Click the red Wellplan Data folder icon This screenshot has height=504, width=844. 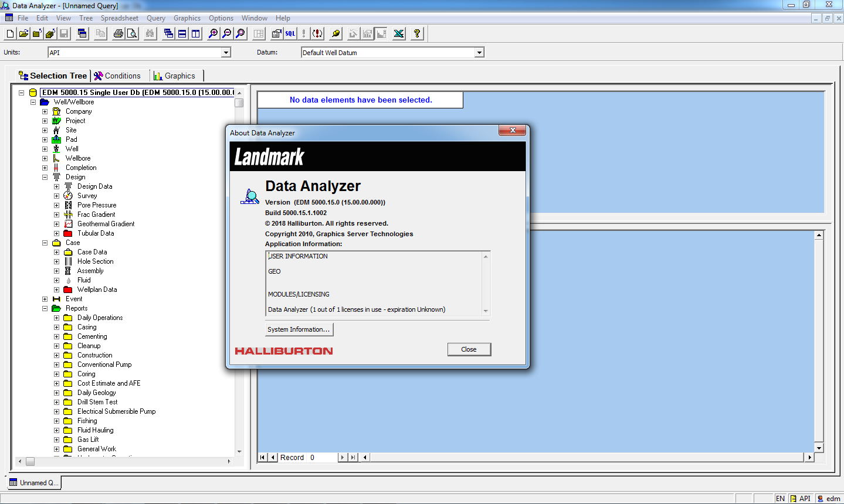tap(68, 290)
